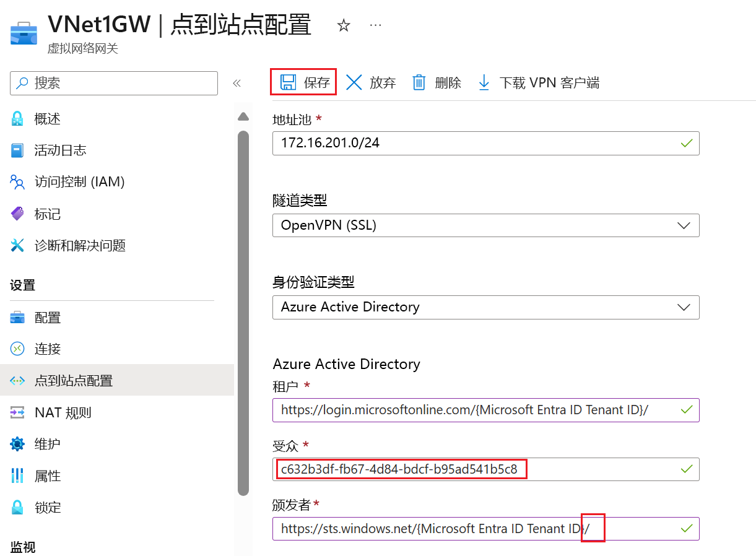Click the 锁定 padlock icon
Viewport: 756px width, 556px height.
tap(17, 508)
